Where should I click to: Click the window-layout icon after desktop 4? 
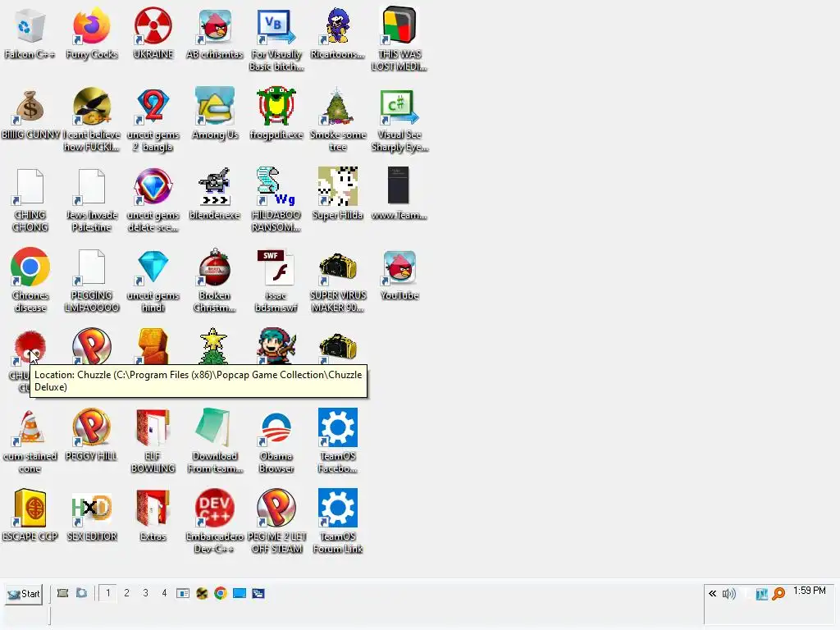click(x=183, y=594)
